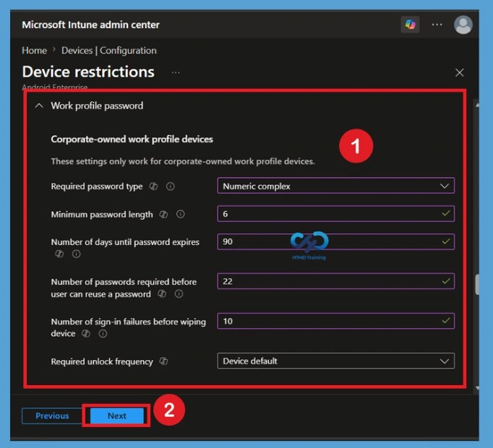Focus the sign-in failures before wiping field
Screen dimensions: 493x448
point(335,321)
